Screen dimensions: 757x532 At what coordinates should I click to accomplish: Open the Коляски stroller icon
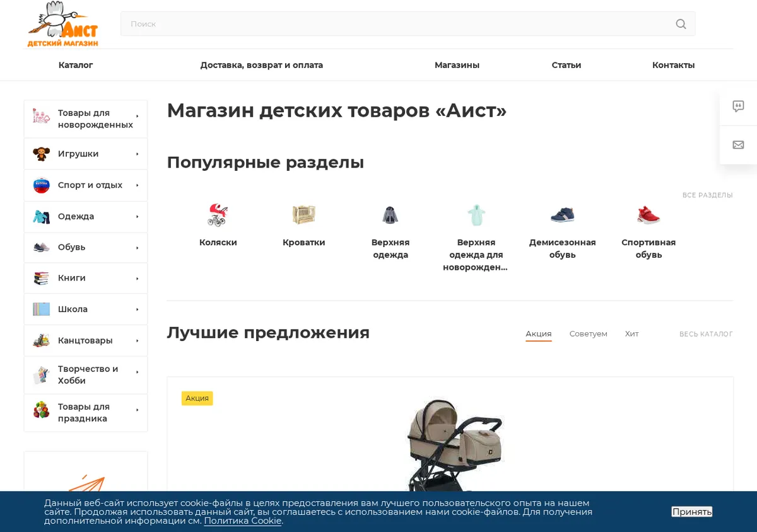(x=218, y=215)
